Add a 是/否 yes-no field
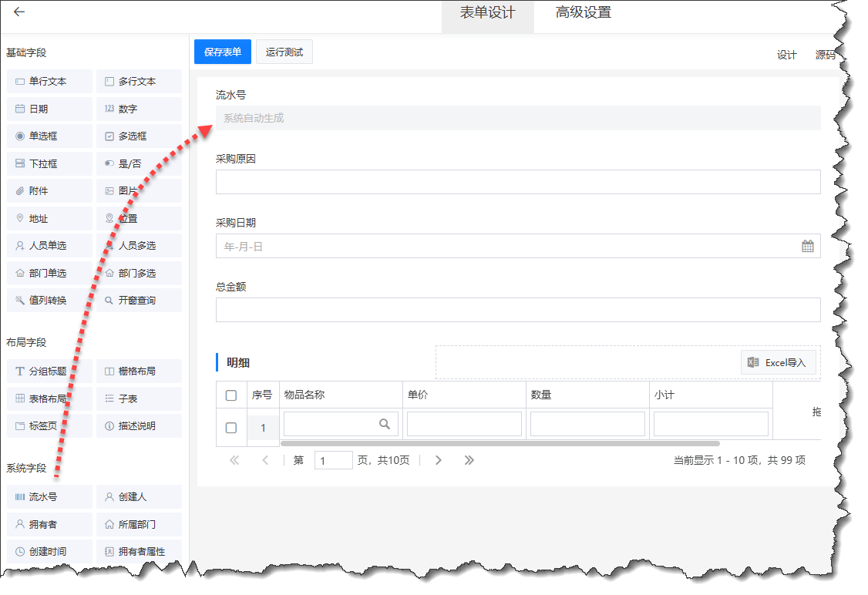Screen dimensions: 868x595 coord(137,163)
